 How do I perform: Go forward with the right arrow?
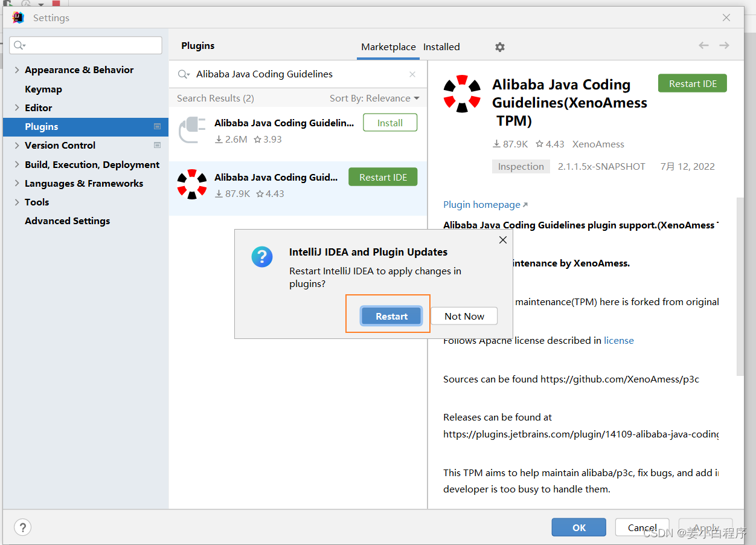point(724,45)
